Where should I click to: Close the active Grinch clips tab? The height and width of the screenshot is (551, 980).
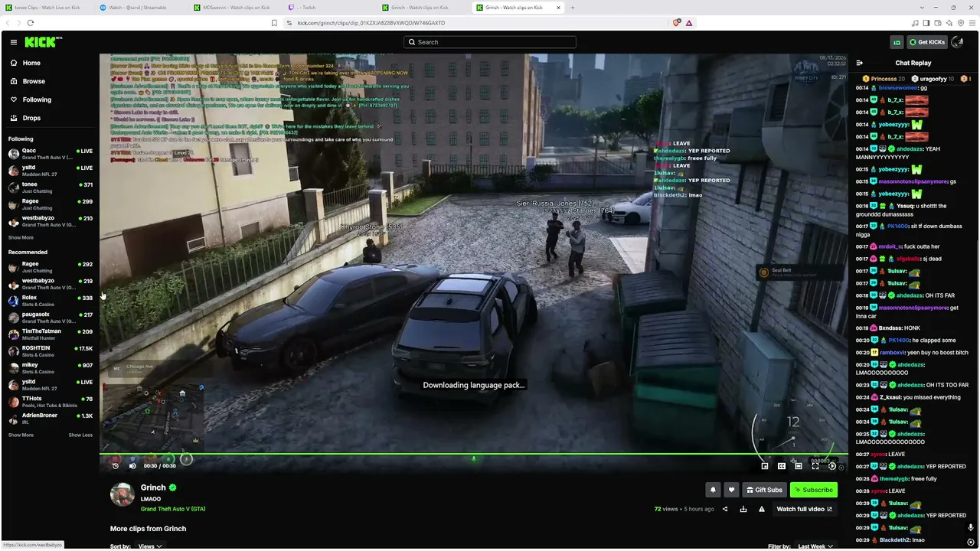(x=558, y=8)
